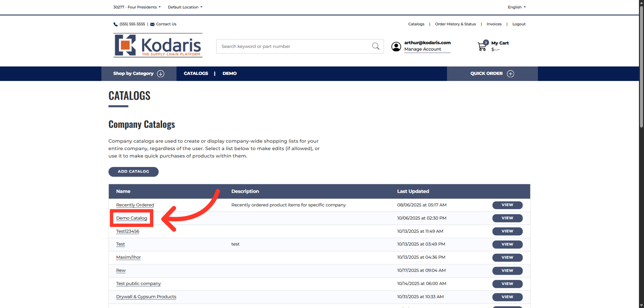Open the Catalogs link in top navigation

[416, 24]
